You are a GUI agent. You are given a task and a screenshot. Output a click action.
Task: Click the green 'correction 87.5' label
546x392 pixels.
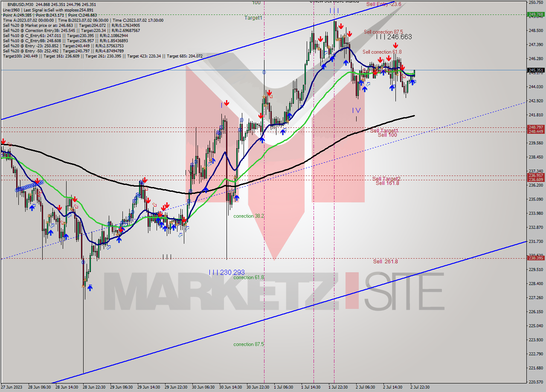[x=249, y=345]
